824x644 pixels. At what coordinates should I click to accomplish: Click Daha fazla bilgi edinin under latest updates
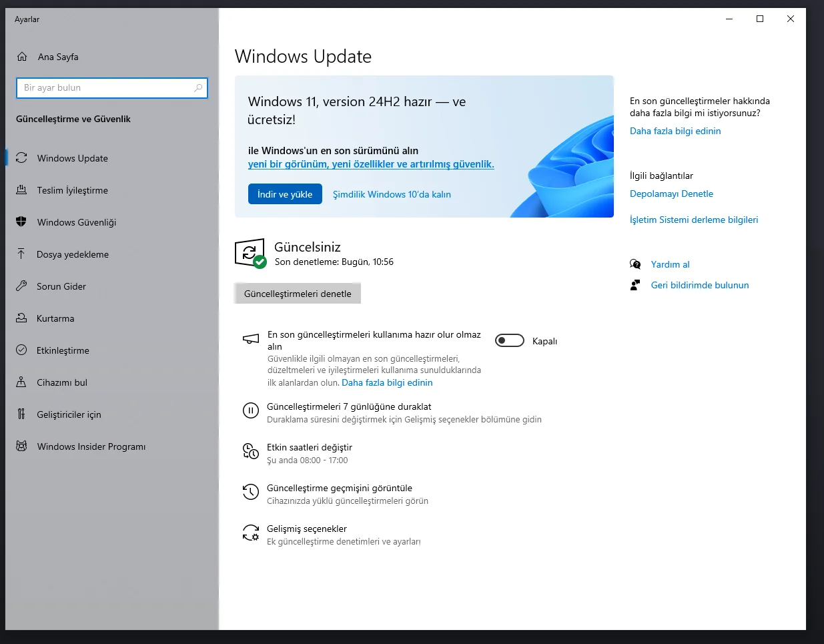pyautogui.click(x=387, y=382)
